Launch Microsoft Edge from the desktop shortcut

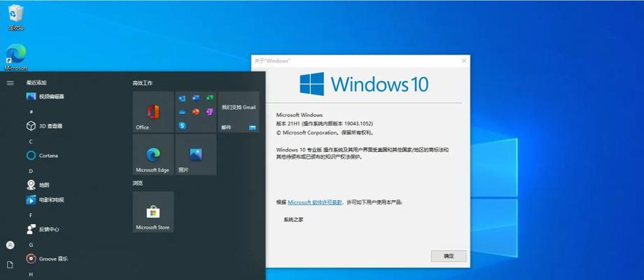16,57
